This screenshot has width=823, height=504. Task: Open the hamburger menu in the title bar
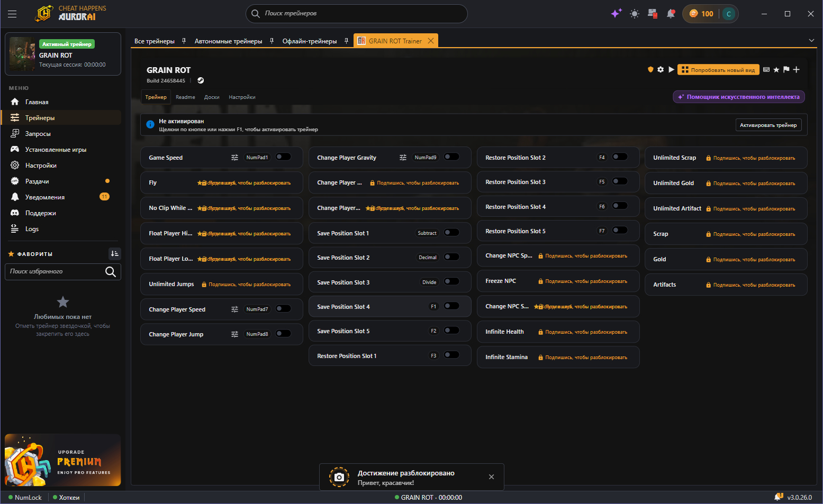click(x=12, y=14)
